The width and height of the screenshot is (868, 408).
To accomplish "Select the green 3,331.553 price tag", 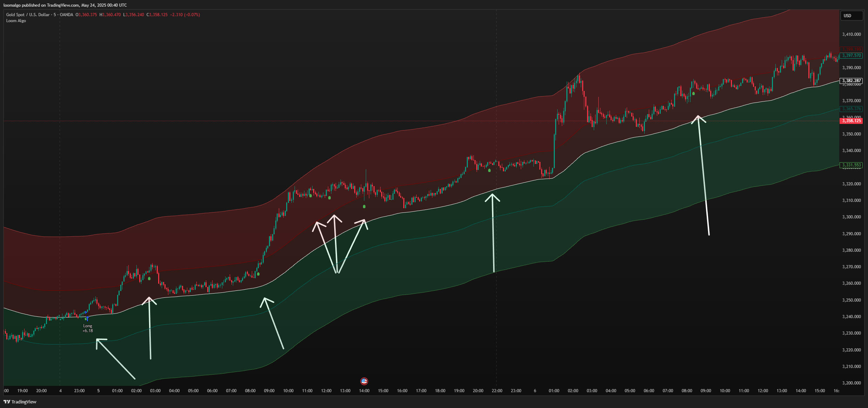I will pyautogui.click(x=851, y=165).
